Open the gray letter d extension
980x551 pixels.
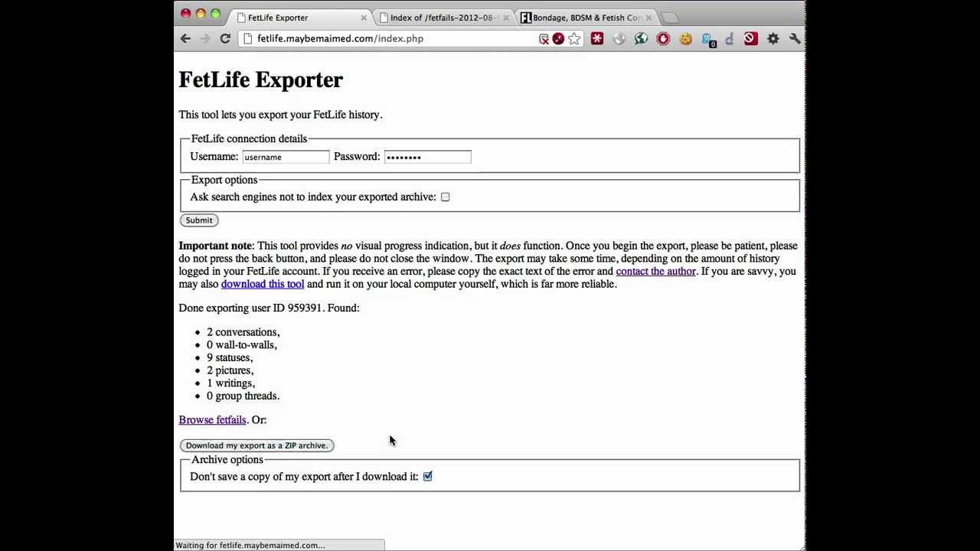[x=729, y=38]
